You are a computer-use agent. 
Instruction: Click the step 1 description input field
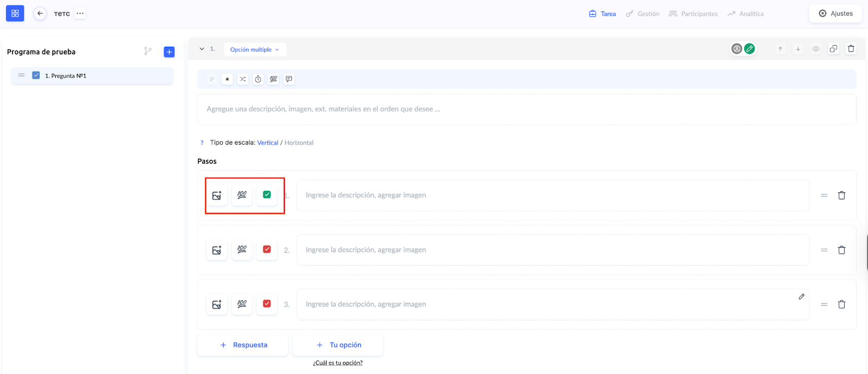point(552,195)
